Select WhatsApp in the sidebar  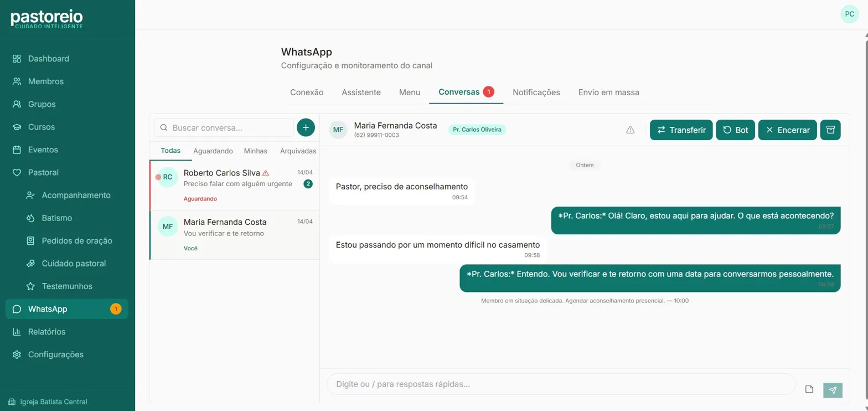[x=66, y=309]
